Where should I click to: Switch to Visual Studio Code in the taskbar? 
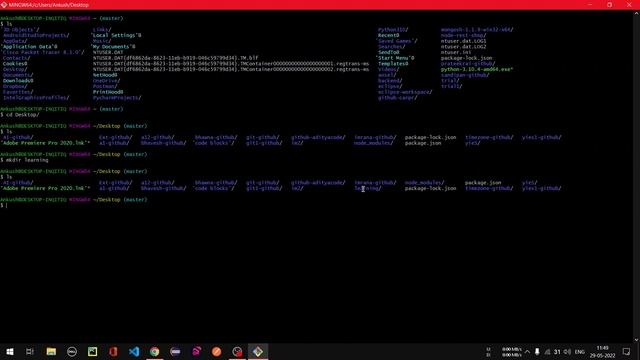134,351
